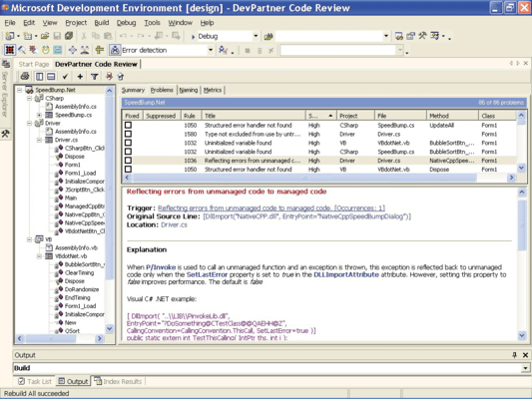Click the blue four-arrow coverage icon

click(72, 50)
